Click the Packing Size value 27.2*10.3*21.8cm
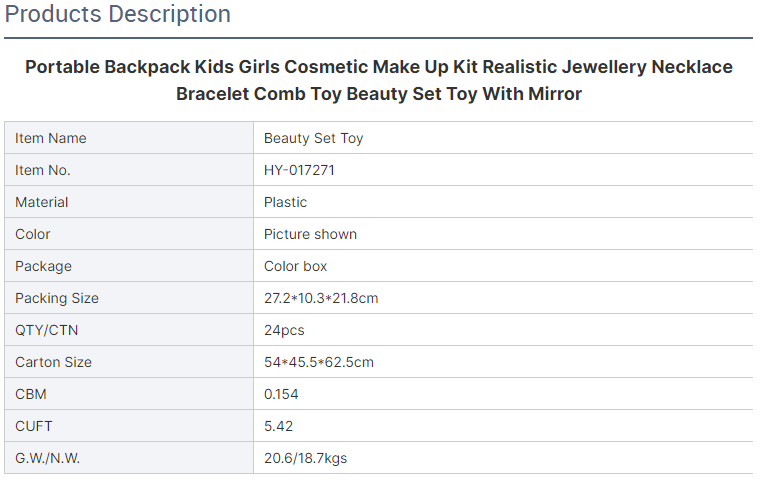Image resolution: width=766 pixels, height=496 pixels. [321, 298]
